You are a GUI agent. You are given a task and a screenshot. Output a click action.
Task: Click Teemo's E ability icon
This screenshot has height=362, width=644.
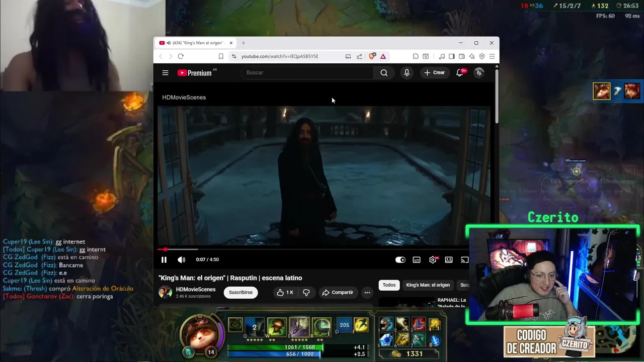pos(299,326)
